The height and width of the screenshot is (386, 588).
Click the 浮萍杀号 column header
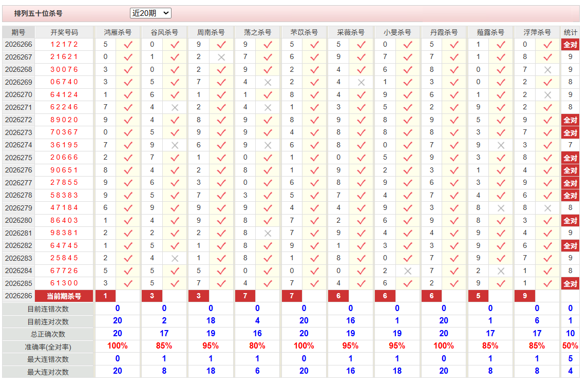click(x=537, y=33)
